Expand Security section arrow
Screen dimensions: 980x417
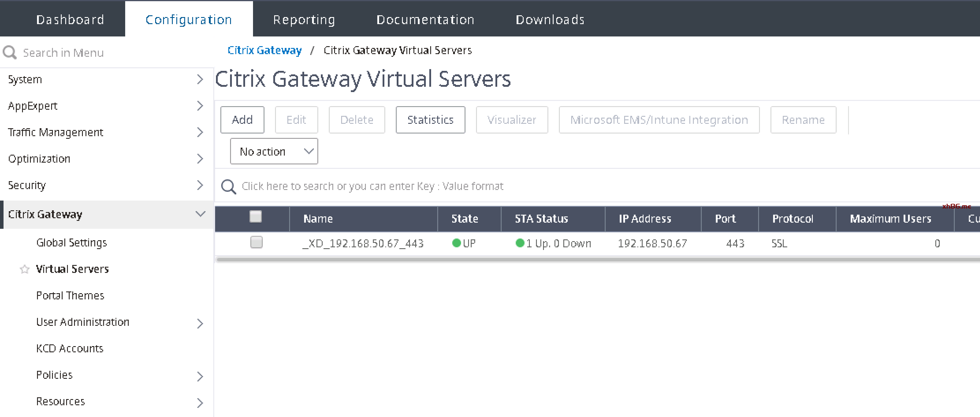(200, 186)
